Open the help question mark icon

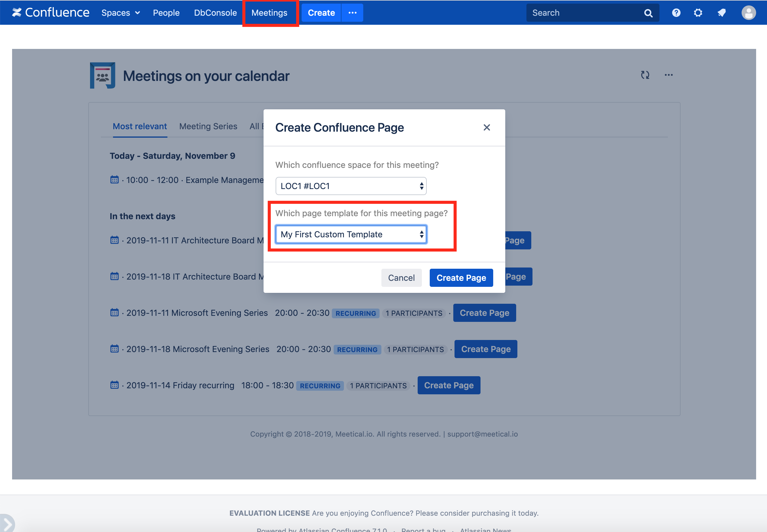coord(676,13)
